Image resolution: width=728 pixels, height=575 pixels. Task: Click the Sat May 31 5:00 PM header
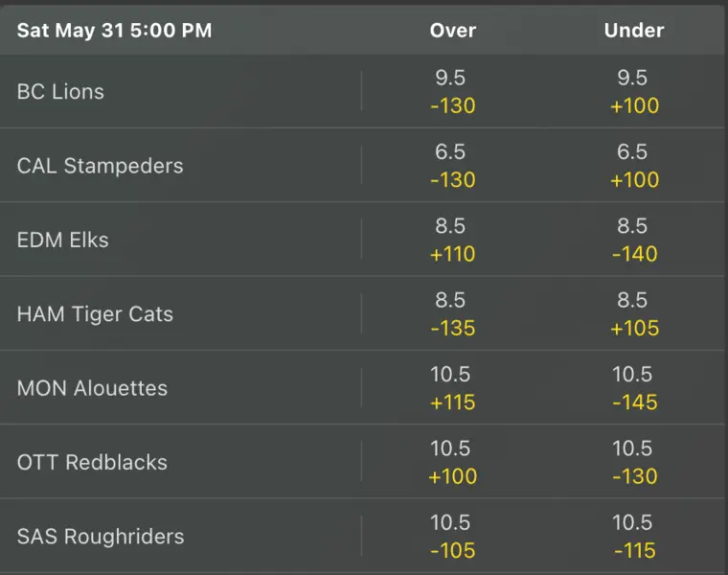(114, 31)
